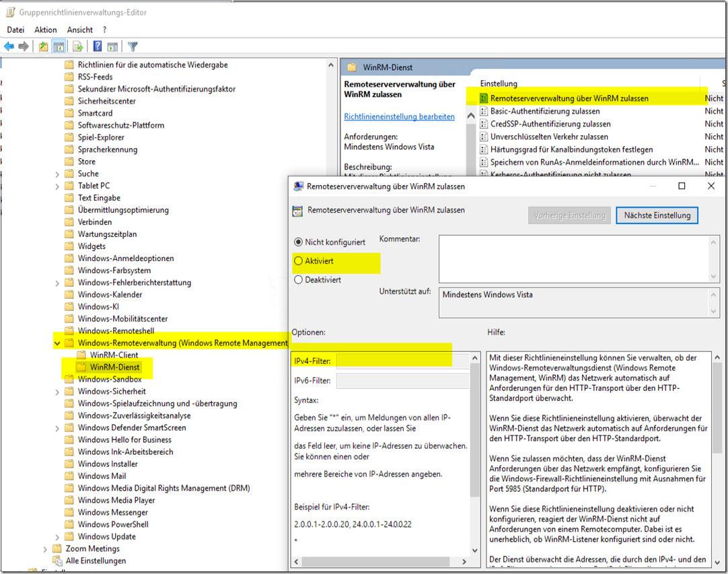Select Windows-Sandbox in the tree
Viewport: 728px width, 574px height.
tap(110, 379)
